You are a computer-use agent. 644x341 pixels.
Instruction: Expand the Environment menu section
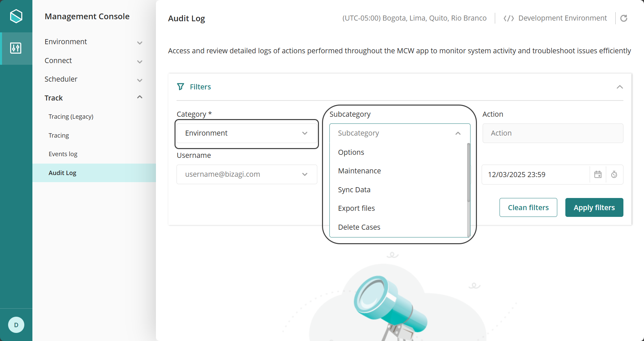(140, 43)
